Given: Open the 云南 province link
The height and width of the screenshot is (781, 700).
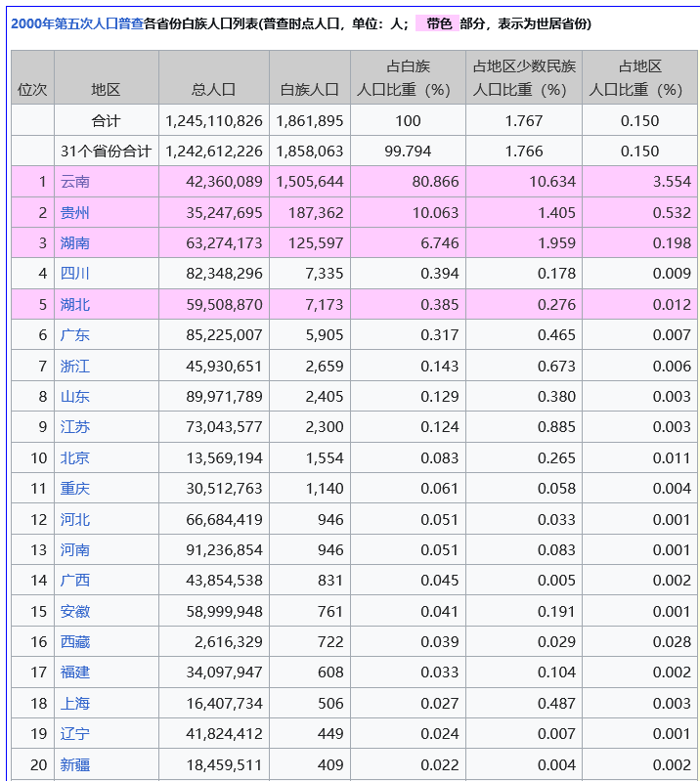Looking at the screenshot, I should [x=74, y=181].
